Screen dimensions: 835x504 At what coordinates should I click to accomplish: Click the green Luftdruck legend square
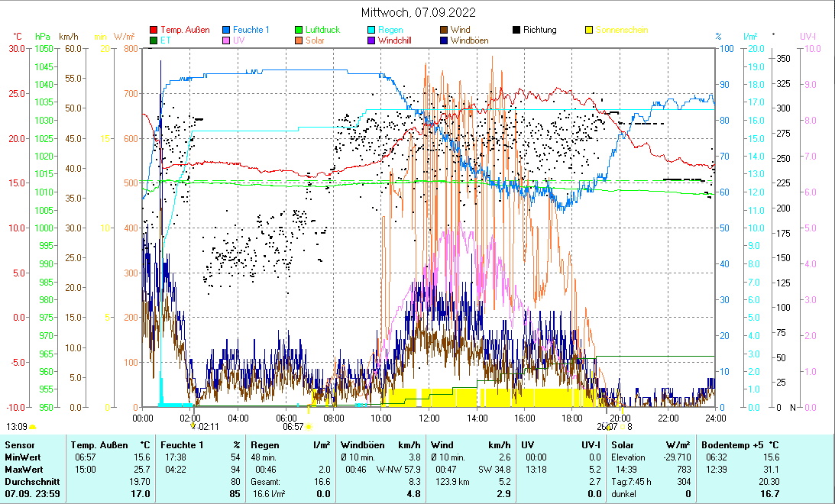299,31
